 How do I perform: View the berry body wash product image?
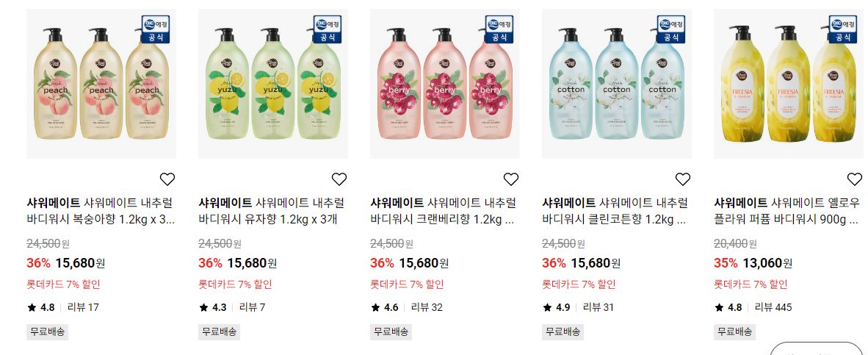[x=445, y=84]
